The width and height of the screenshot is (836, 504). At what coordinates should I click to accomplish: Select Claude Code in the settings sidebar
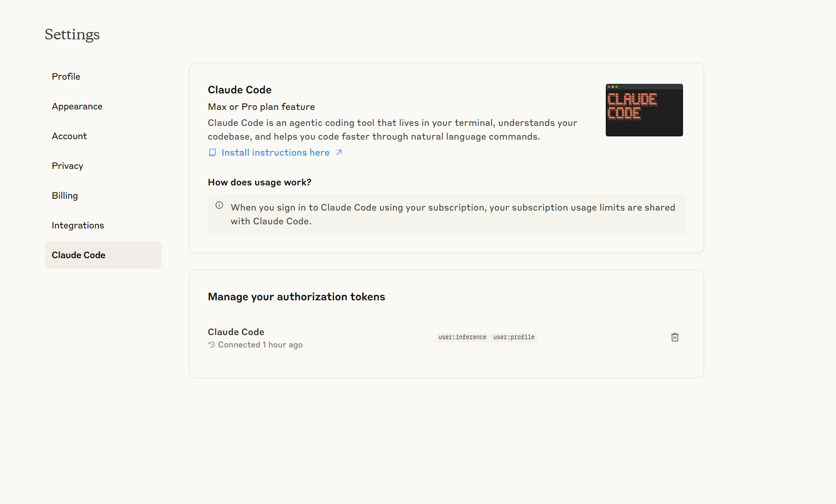point(79,255)
